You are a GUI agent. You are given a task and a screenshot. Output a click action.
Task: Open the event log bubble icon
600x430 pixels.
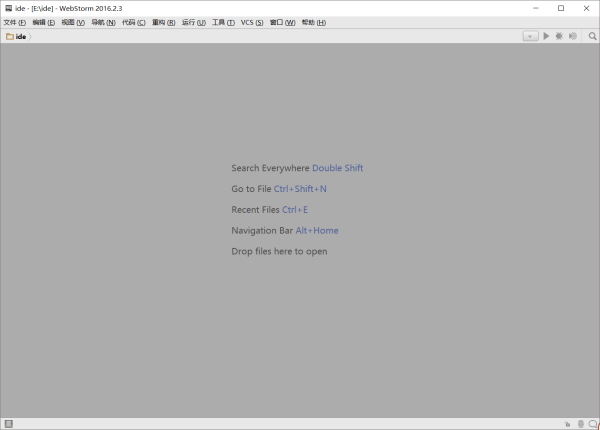593,423
